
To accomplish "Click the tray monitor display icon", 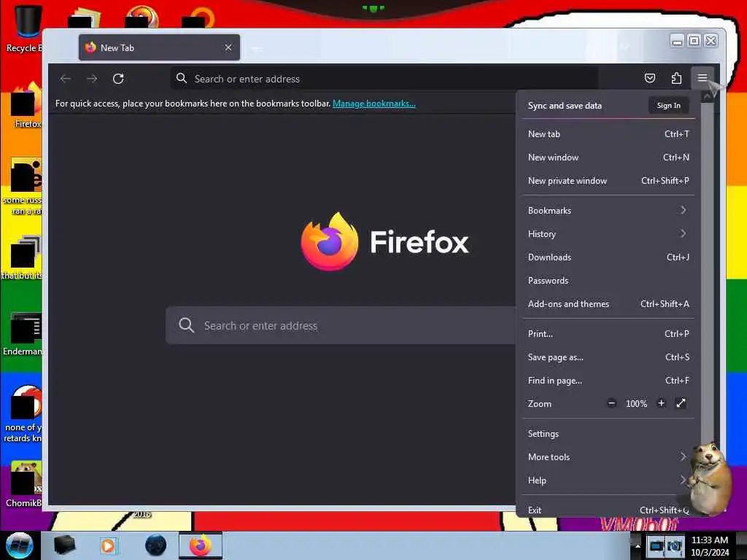I will 656,545.
